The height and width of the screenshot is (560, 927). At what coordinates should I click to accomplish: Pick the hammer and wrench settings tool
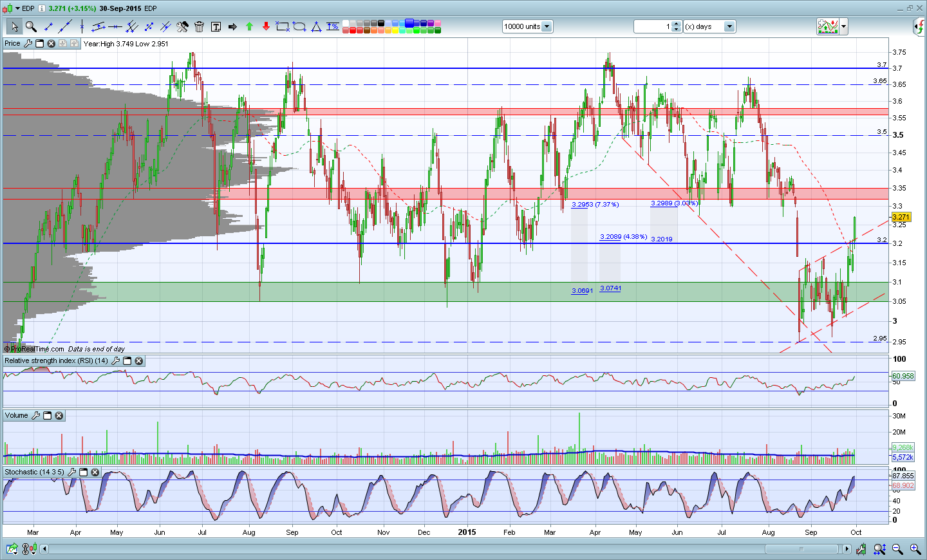(182, 26)
